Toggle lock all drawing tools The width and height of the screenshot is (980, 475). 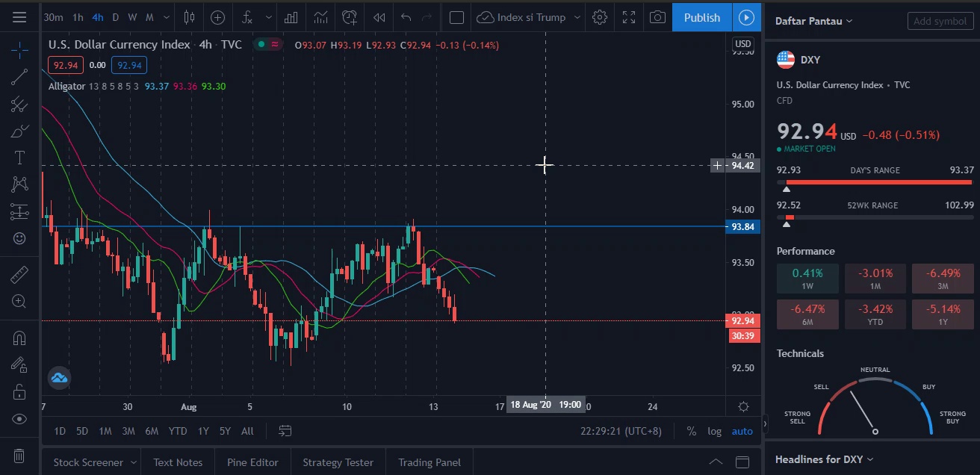[x=19, y=392]
